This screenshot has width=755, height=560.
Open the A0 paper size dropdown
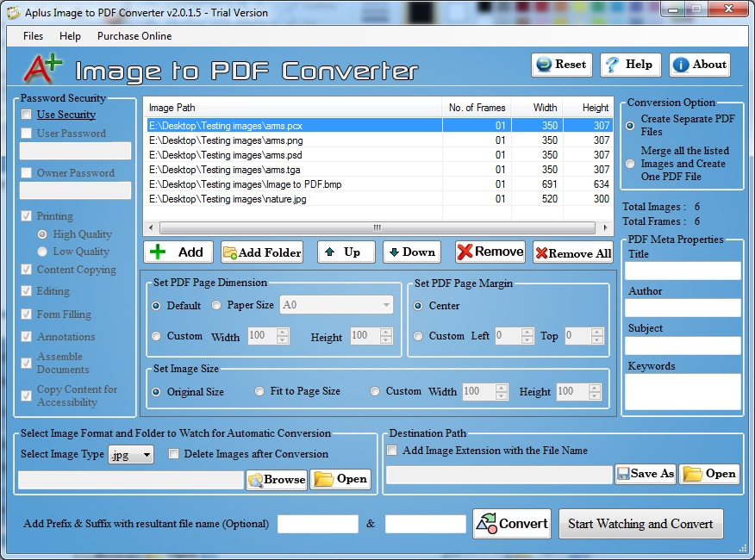click(x=336, y=305)
